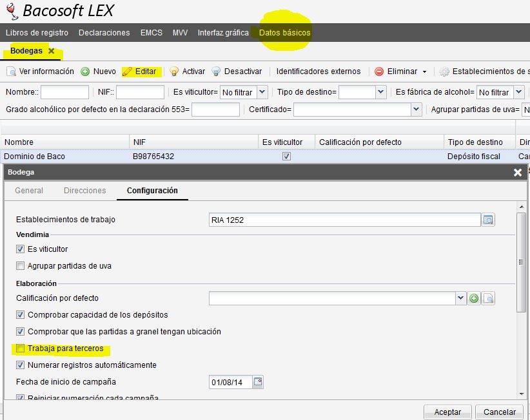Enable Agrupar partidas de uva
Viewport: 530px width, 420px height.
(x=20, y=265)
